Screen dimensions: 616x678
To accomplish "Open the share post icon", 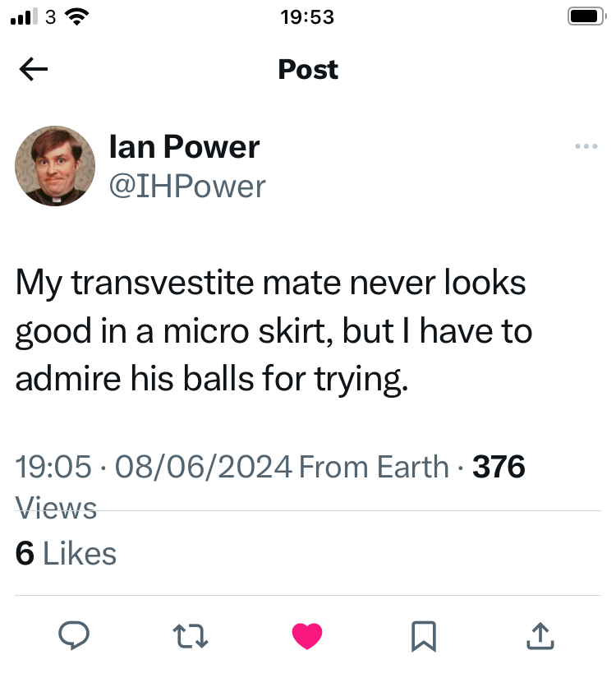I will pyautogui.click(x=538, y=634).
